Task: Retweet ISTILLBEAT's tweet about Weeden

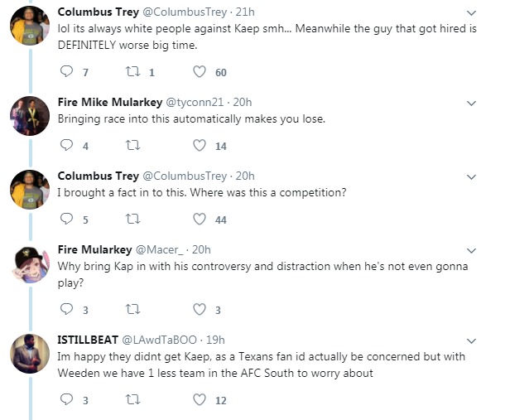Action: coord(132,400)
